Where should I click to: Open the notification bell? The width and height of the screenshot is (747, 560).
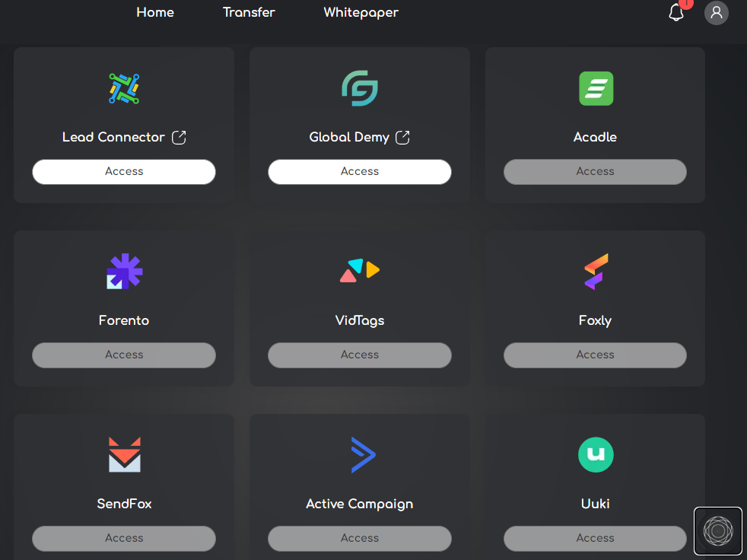[676, 12]
